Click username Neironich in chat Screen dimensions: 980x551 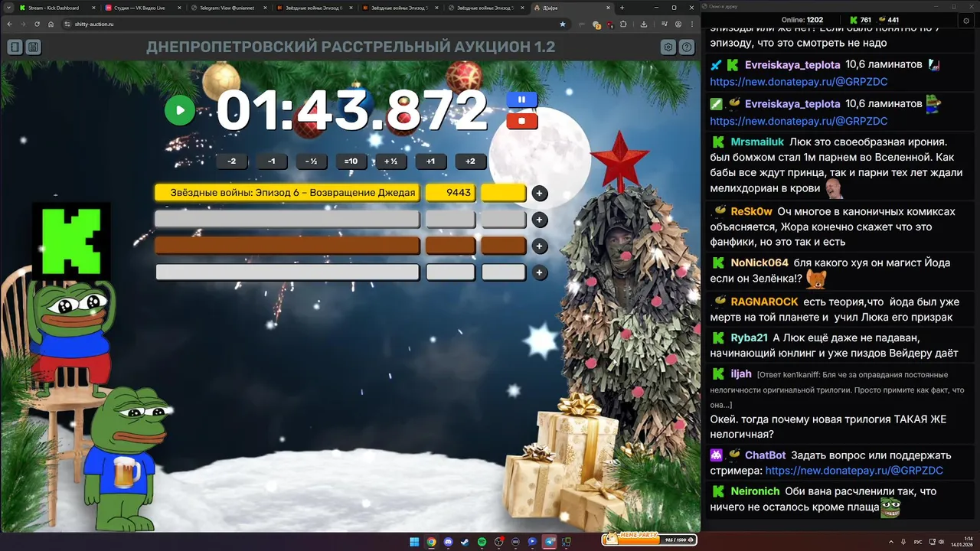[755, 491]
